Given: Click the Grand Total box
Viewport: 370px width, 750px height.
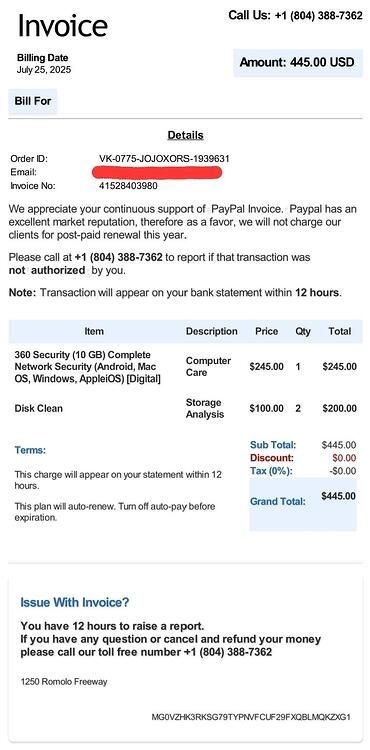Looking at the screenshot, I should (x=303, y=504).
